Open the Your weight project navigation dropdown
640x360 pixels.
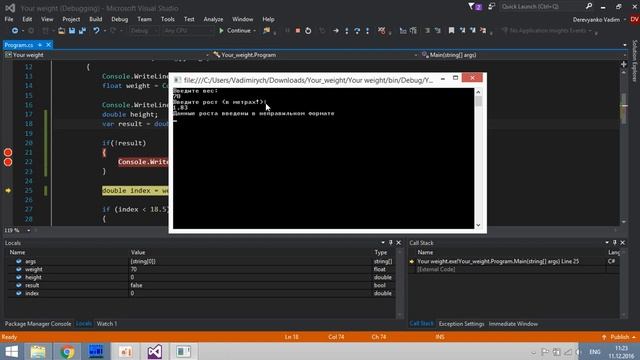tap(107, 55)
